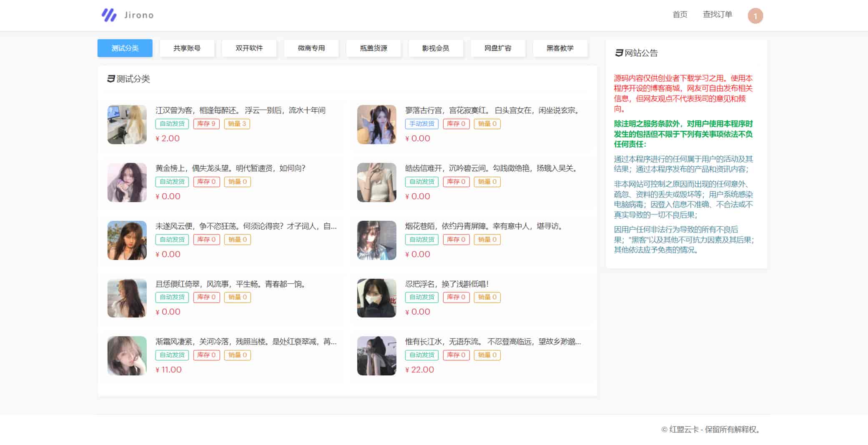Open the 双开软件 category tab
The image size is (868, 445).
[x=249, y=48]
